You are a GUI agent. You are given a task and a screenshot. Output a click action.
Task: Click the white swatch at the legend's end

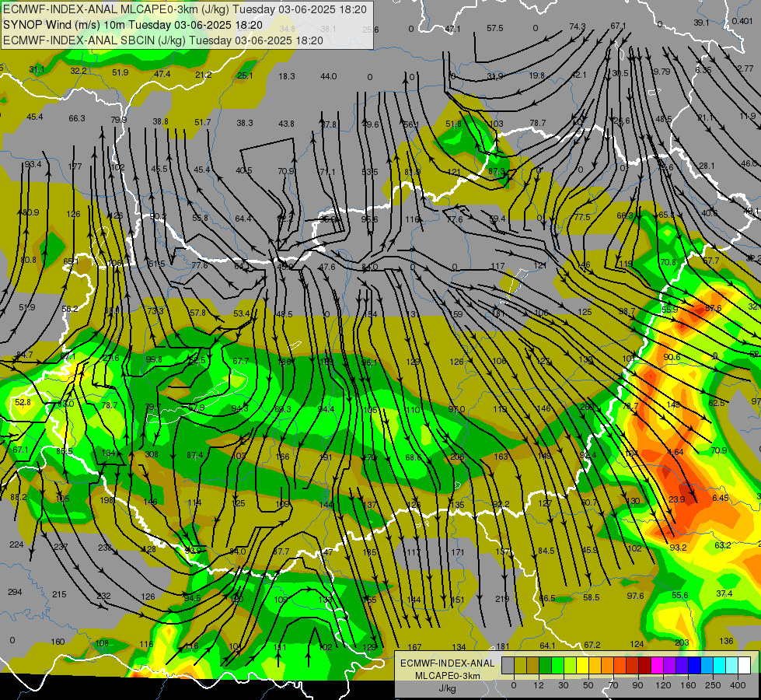(x=745, y=665)
